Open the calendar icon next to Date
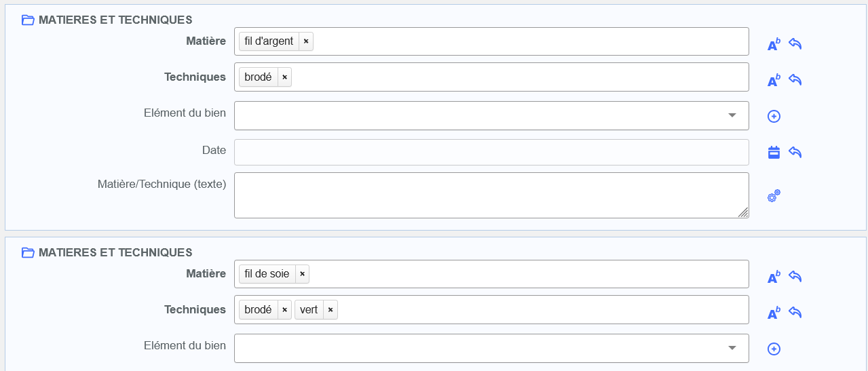 pyautogui.click(x=774, y=152)
